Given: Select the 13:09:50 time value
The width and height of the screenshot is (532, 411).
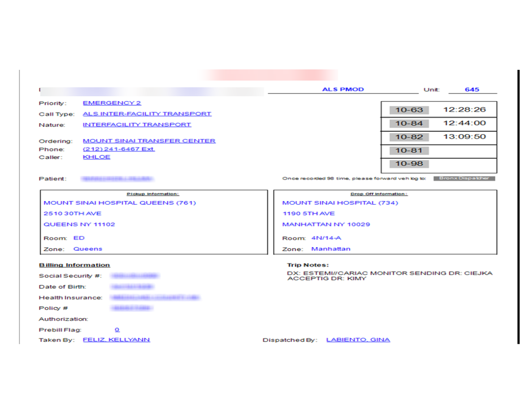Looking at the screenshot, I should [464, 137].
